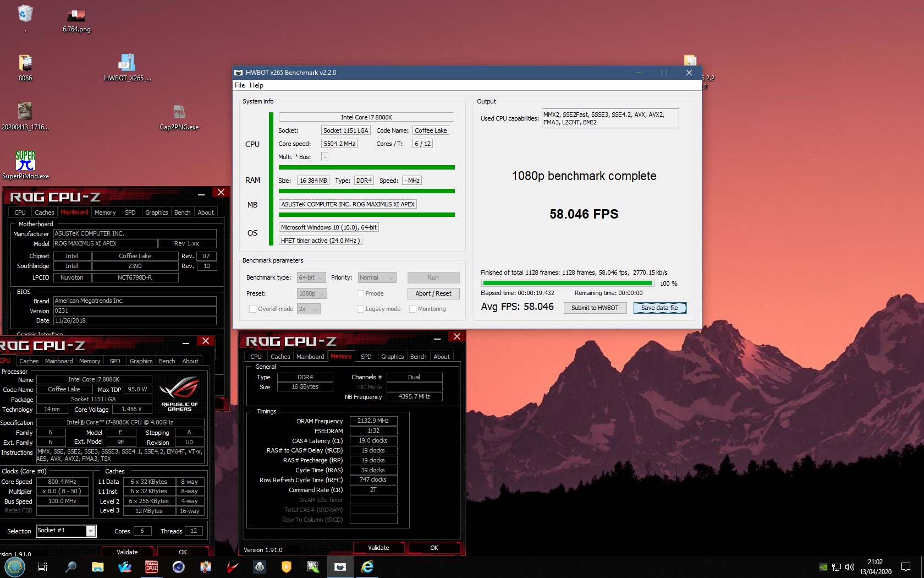This screenshot has height=578, width=924.
Task: Open the Preset 1080p dropdown
Action: pyautogui.click(x=312, y=294)
